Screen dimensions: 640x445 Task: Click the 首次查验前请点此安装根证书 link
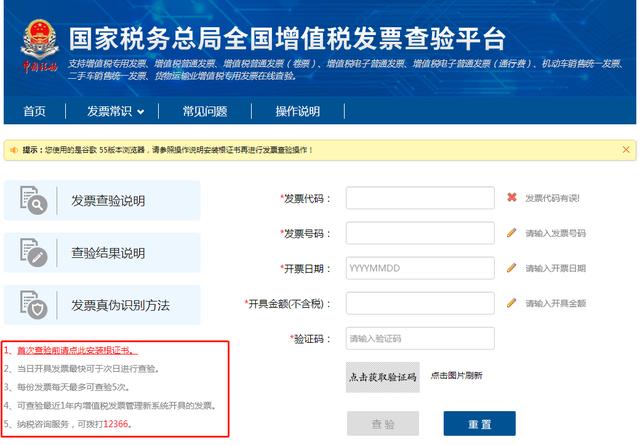pos(77,350)
